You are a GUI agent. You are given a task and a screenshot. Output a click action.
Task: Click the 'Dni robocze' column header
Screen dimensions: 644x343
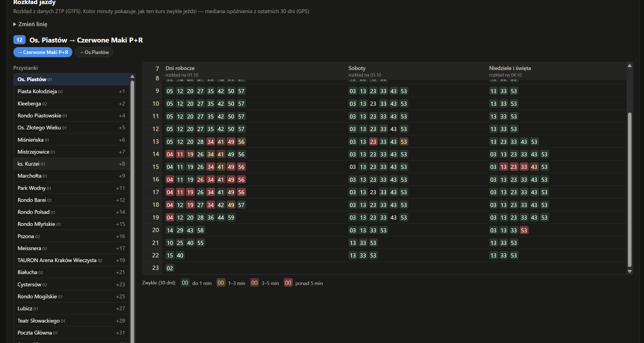pos(180,68)
